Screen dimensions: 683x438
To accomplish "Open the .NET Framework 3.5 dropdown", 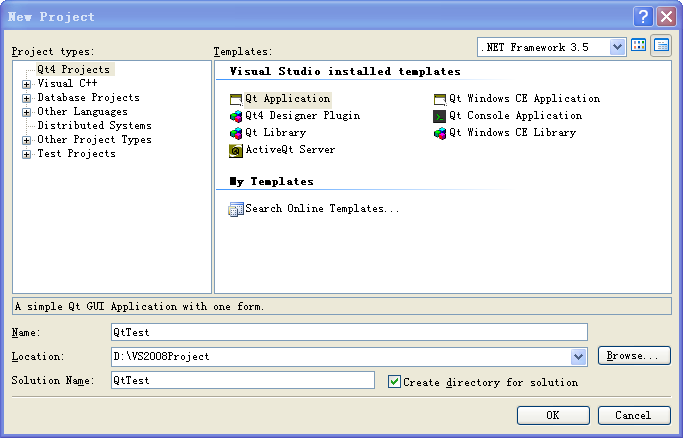I will pyautogui.click(x=615, y=46).
